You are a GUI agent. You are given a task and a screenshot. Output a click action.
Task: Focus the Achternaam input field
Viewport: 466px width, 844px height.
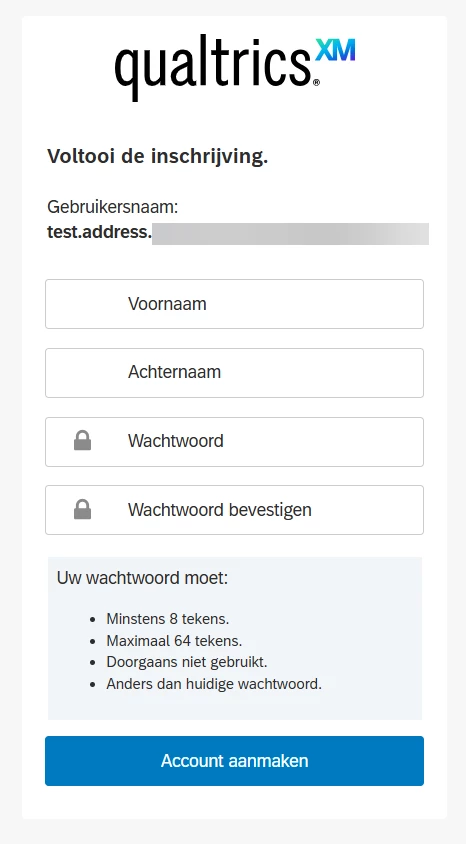click(x=234, y=372)
